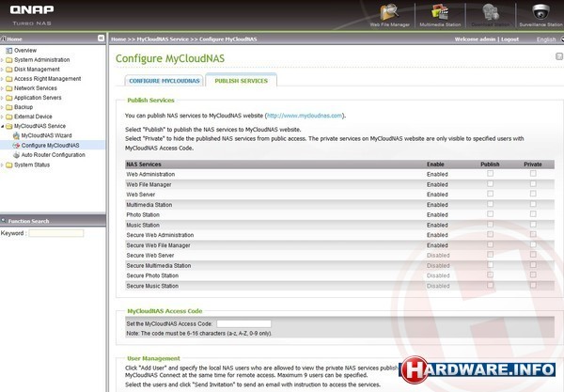
Task: Switch to Configure MyCloudNAS tab
Action: coord(164,81)
